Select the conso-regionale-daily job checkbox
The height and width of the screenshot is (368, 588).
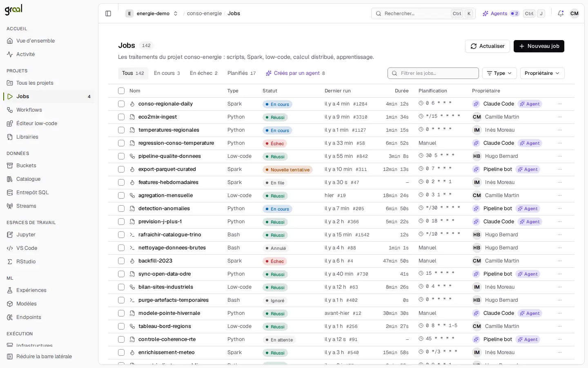(121, 104)
